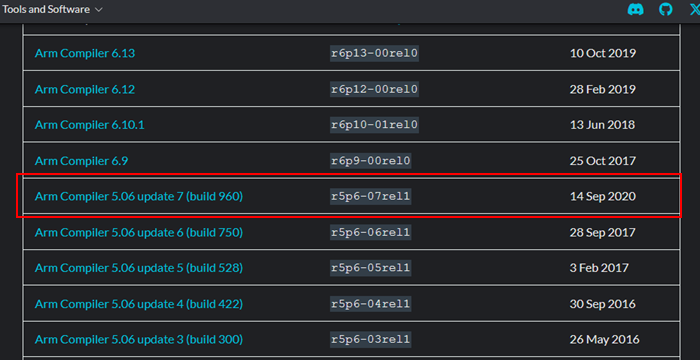The image size is (700, 360).
Task: Click the 14 Sep 2020 release date
Action: coord(603,196)
